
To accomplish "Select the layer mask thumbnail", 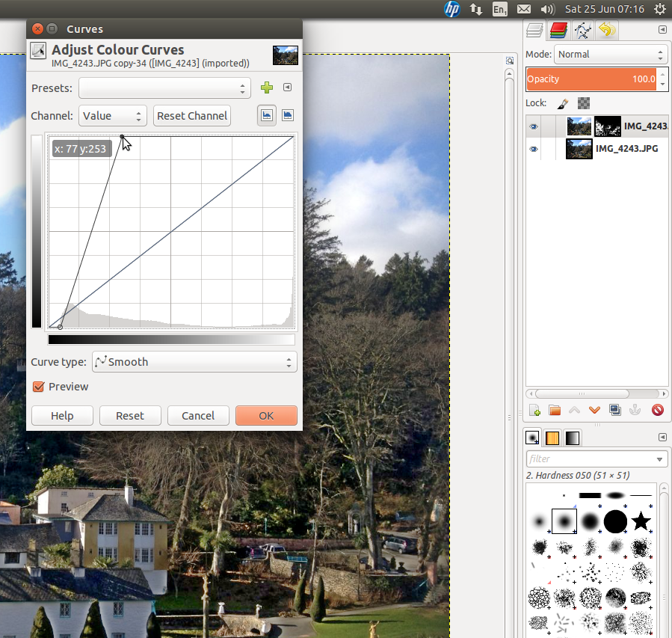I will point(607,126).
